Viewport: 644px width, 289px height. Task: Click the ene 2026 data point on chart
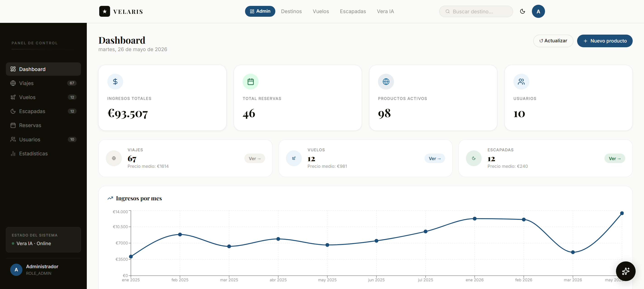pos(474,218)
